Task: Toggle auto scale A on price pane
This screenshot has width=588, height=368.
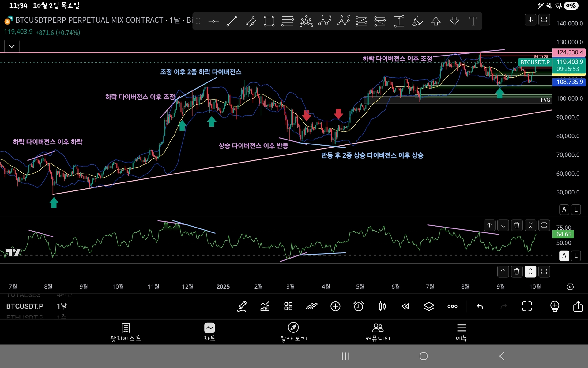Action: (x=564, y=209)
